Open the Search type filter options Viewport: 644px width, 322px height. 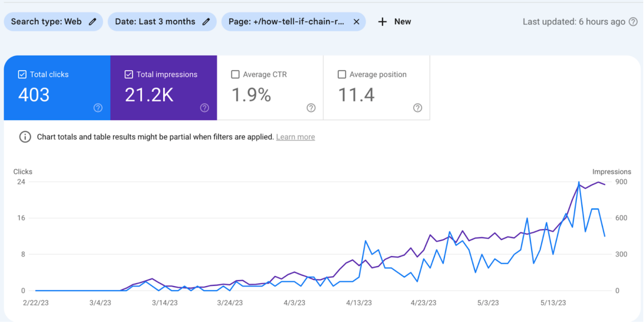point(47,21)
